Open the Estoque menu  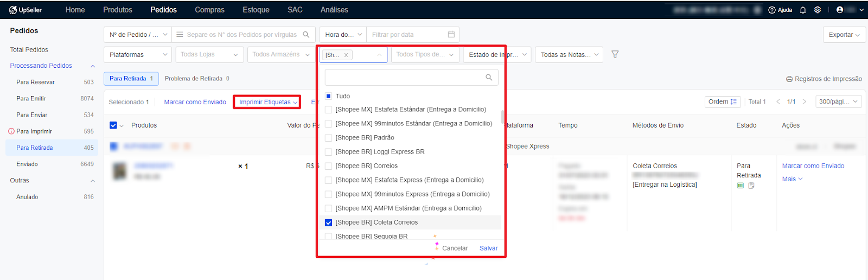256,10
